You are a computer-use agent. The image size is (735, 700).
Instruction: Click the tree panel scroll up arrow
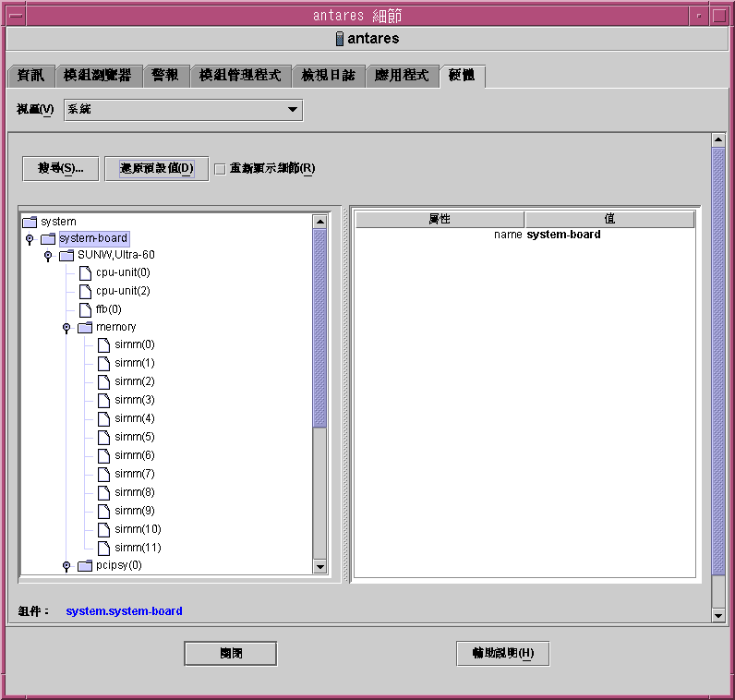click(319, 222)
